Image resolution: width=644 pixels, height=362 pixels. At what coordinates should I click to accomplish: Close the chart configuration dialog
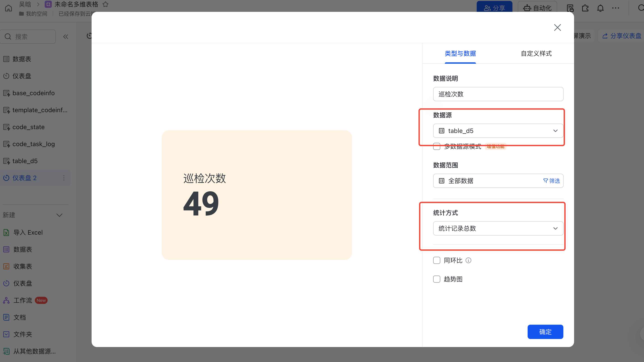[558, 27]
